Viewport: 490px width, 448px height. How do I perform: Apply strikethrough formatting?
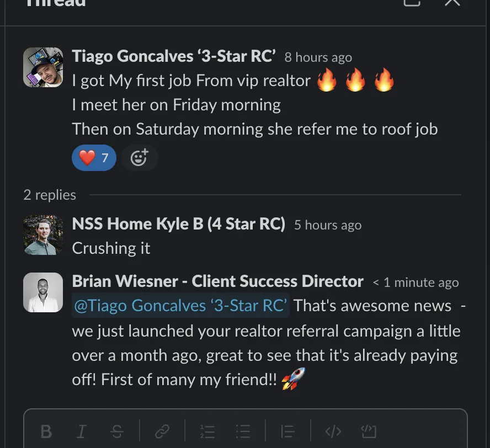117,431
